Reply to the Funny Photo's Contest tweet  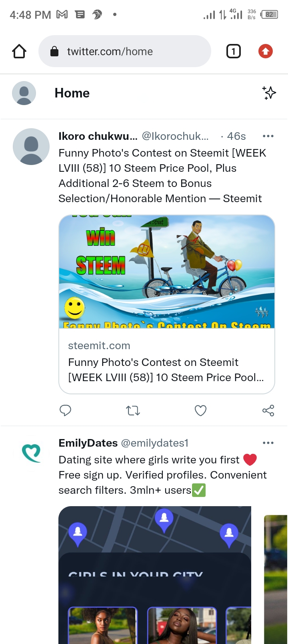point(65,410)
